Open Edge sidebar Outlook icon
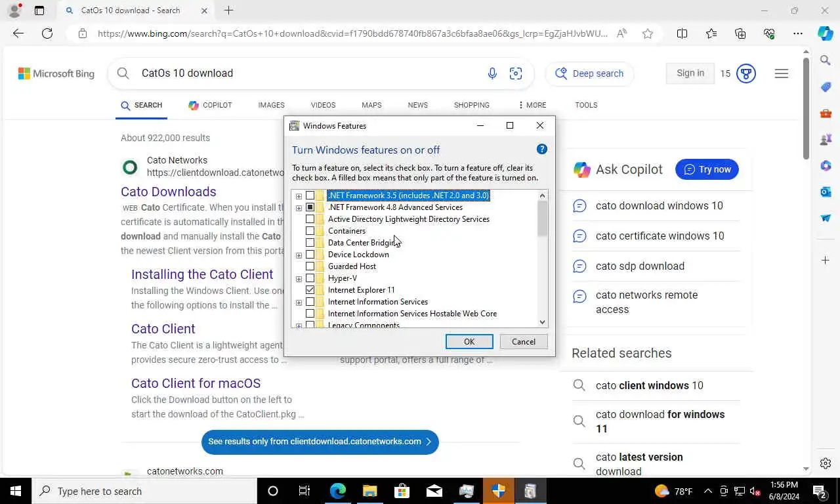The image size is (840, 504). 826,192
